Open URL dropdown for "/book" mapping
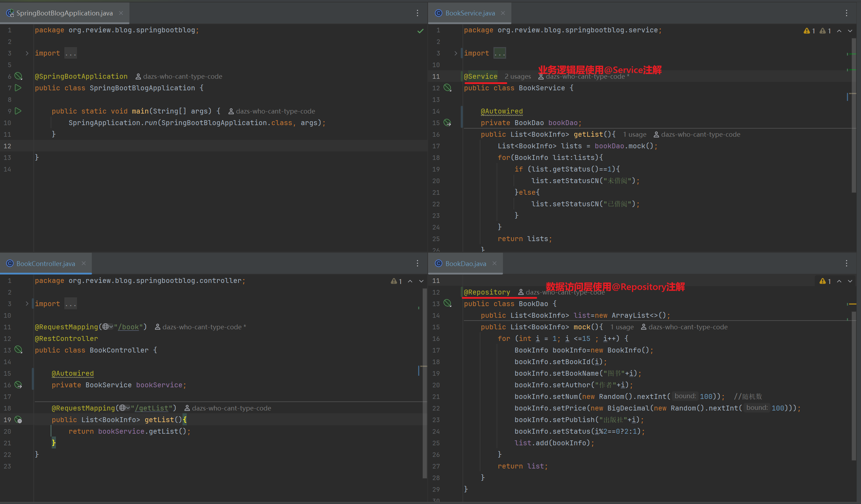This screenshot has height=504, width=861. [x=108, y=327]
